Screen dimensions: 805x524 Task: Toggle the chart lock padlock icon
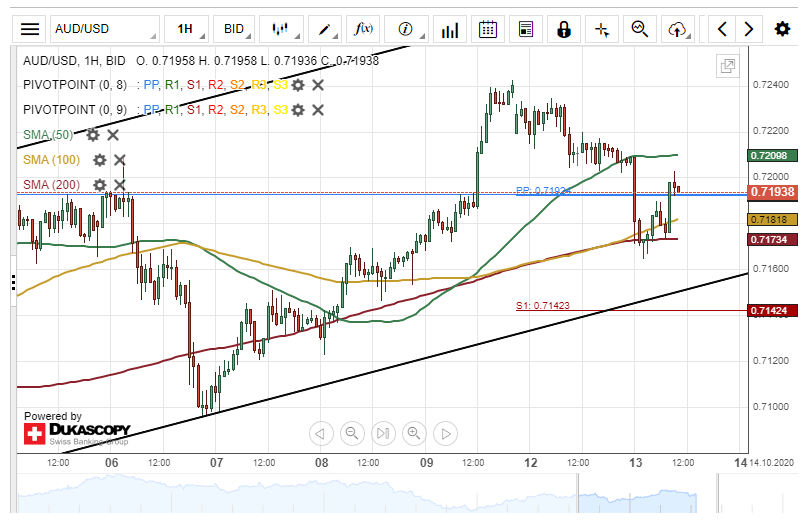[564, 29]
